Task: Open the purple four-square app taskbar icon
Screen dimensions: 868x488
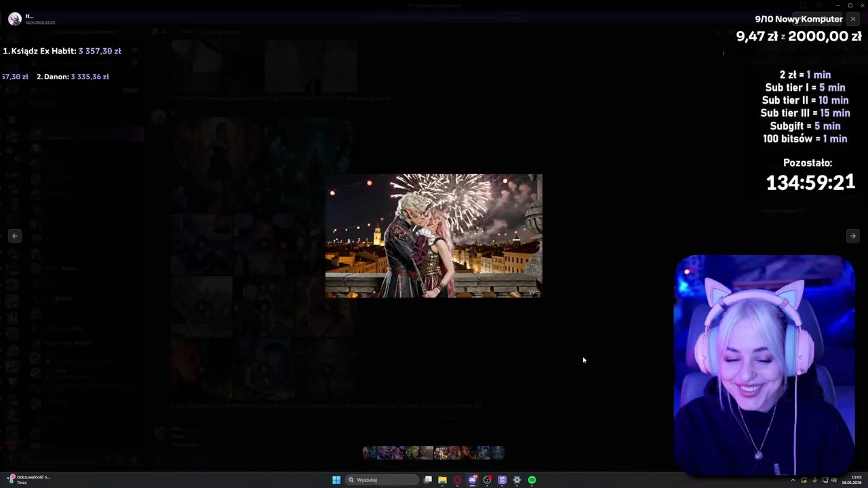Action: 502,480
